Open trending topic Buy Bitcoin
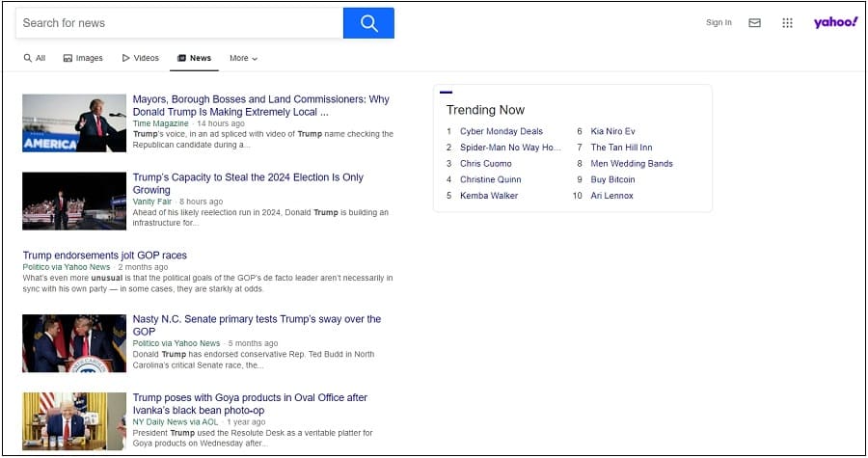 (612, 179)
